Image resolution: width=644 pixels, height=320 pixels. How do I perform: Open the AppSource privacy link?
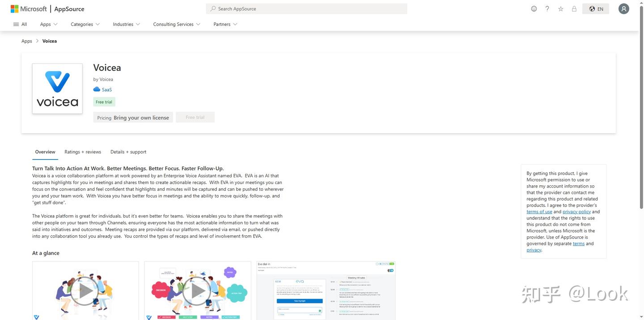[x=534, y=250]
